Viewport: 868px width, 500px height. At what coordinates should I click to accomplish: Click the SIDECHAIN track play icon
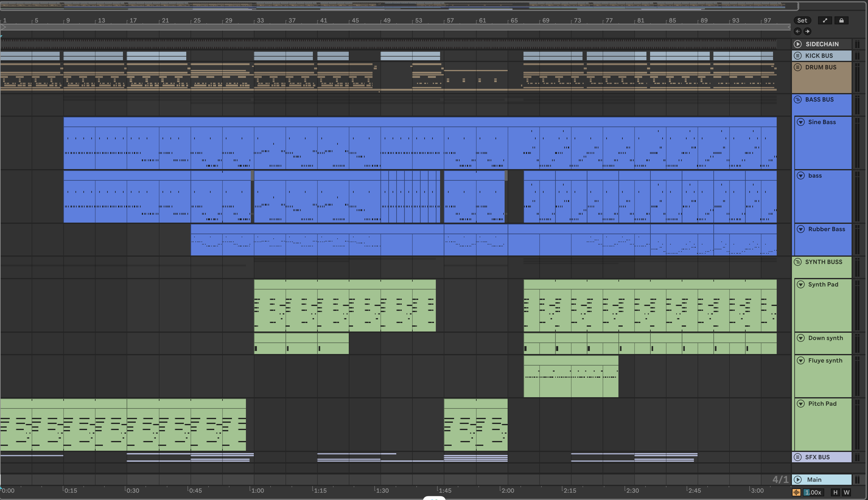798,44
